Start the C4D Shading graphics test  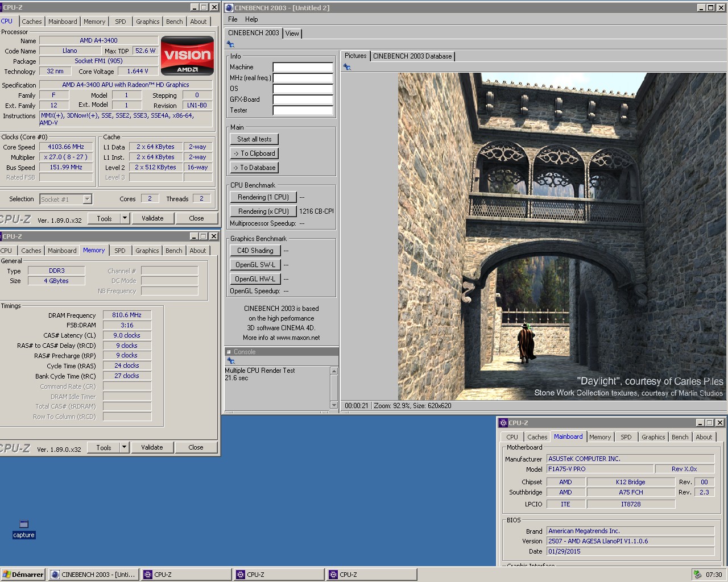point(255,251)
